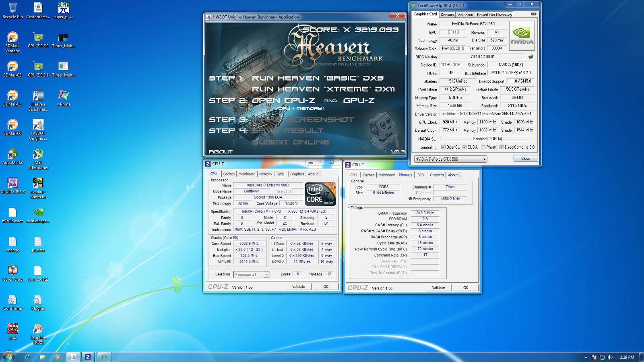Switch to CPU tab in right CPU-Z

coord(353,175)
